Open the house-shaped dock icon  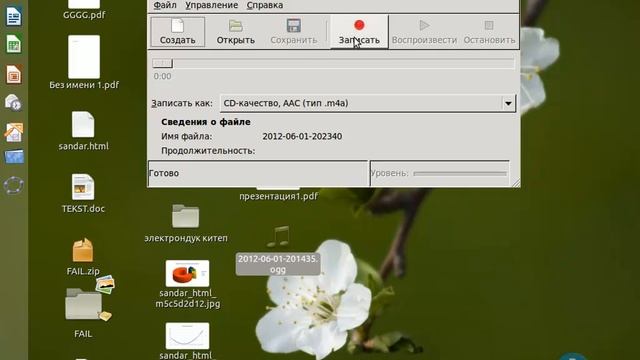[x=14, y=133]
